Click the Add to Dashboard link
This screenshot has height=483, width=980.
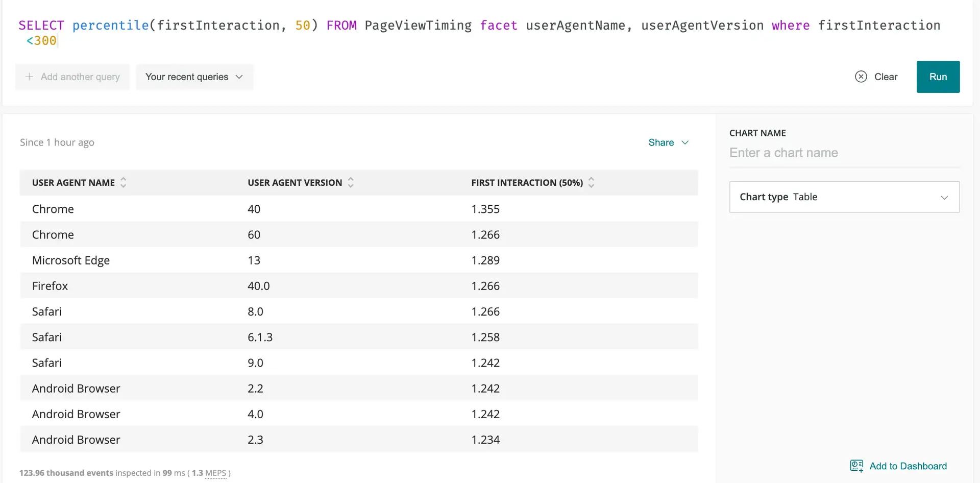click(908, 466)
